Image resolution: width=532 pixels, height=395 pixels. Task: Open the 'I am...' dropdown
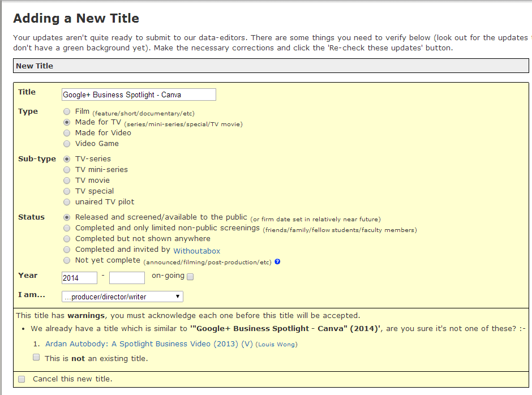tap(122, 297)
